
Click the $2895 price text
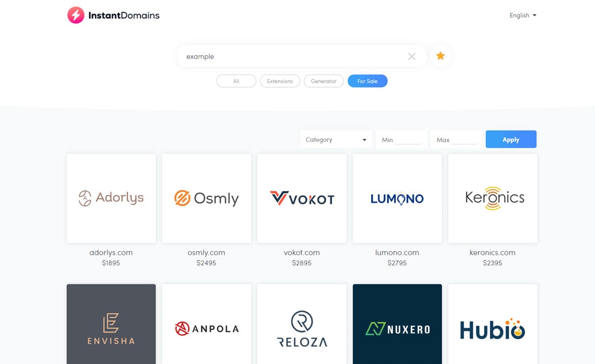pyautogui.click(x=302, y=263)
